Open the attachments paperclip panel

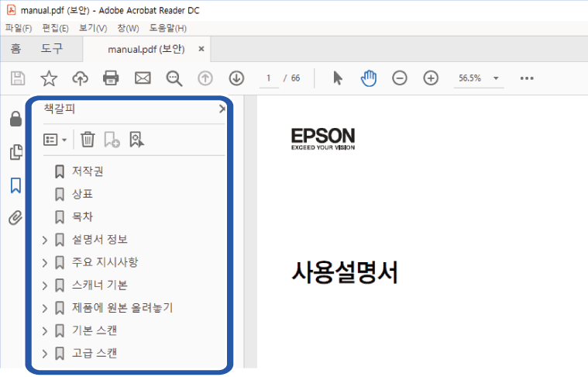coord(15,218)
